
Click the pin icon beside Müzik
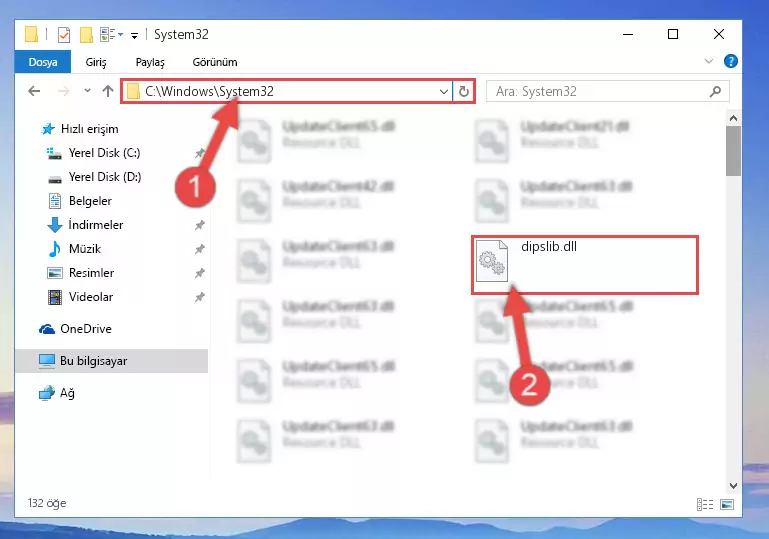pos(200,249)
